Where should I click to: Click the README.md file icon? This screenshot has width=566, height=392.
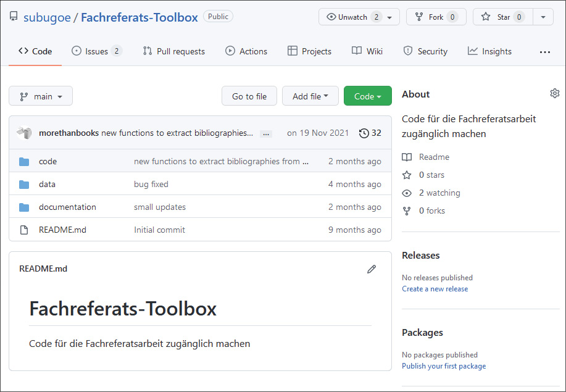click(x=24, y=230)
